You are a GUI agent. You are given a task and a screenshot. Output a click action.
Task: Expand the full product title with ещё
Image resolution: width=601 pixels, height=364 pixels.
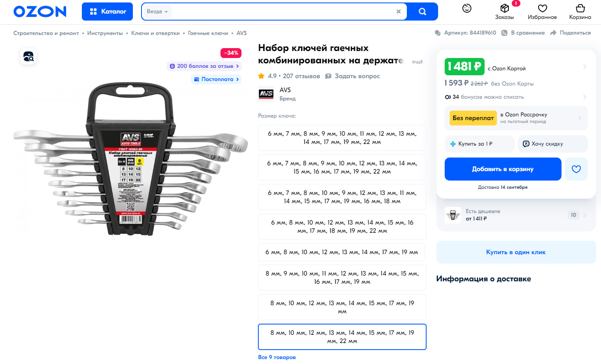(x=417, y=61)
